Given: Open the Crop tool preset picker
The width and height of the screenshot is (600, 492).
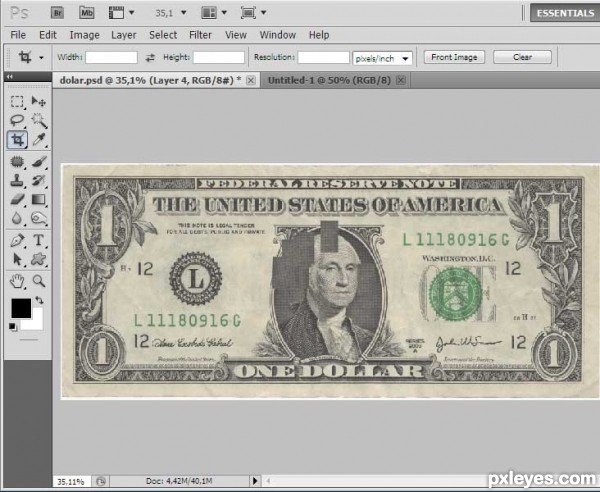Looking at the screenshot, I should tap(41, 58).
